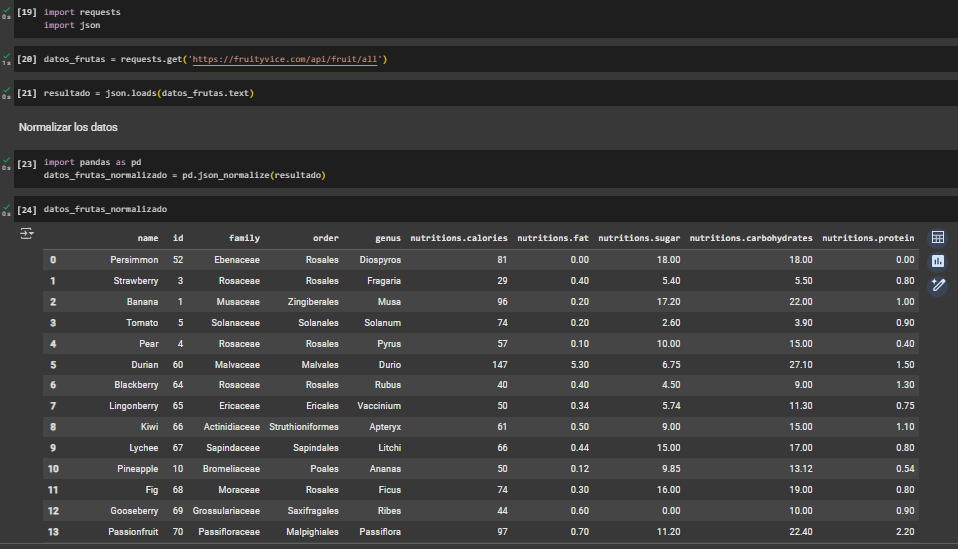Select the 'Passionfruit' name cell

click(133, 532)
